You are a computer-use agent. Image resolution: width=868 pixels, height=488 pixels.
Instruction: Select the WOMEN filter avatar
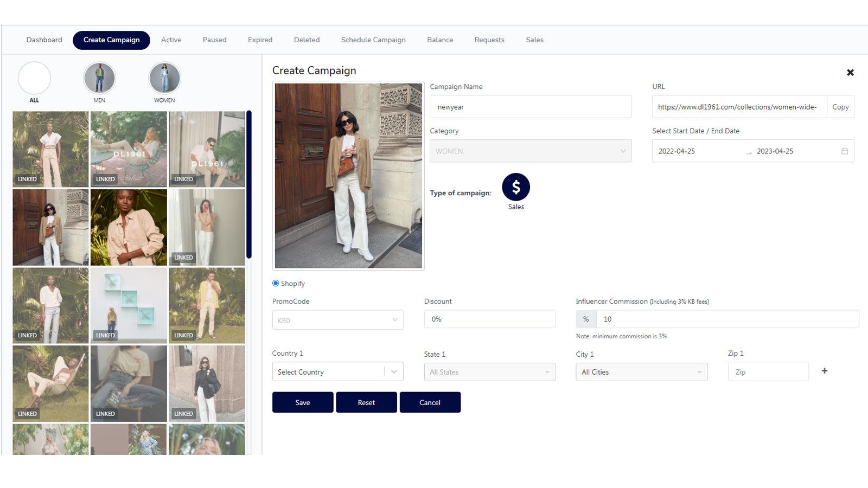164,79
